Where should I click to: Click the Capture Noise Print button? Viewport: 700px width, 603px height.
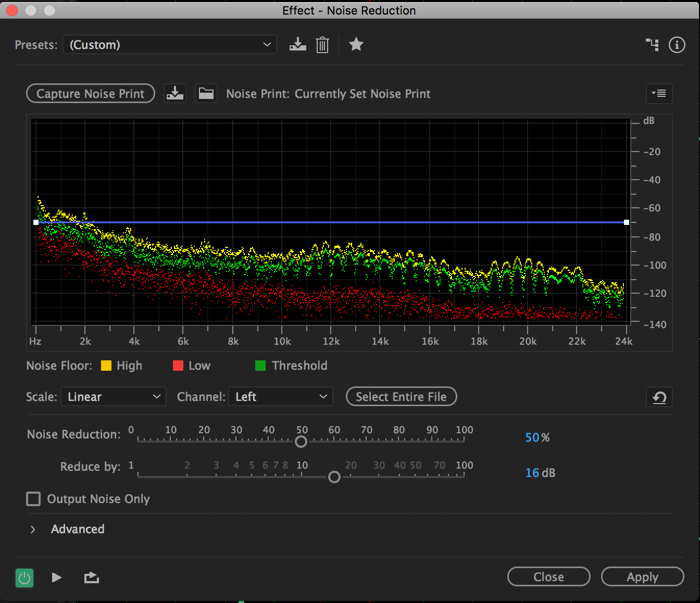pos(91,94)
